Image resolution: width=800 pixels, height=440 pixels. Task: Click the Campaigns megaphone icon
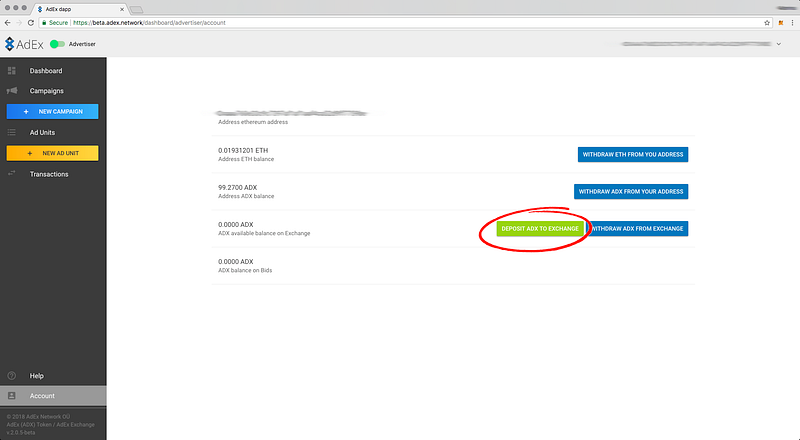point(12,90)
